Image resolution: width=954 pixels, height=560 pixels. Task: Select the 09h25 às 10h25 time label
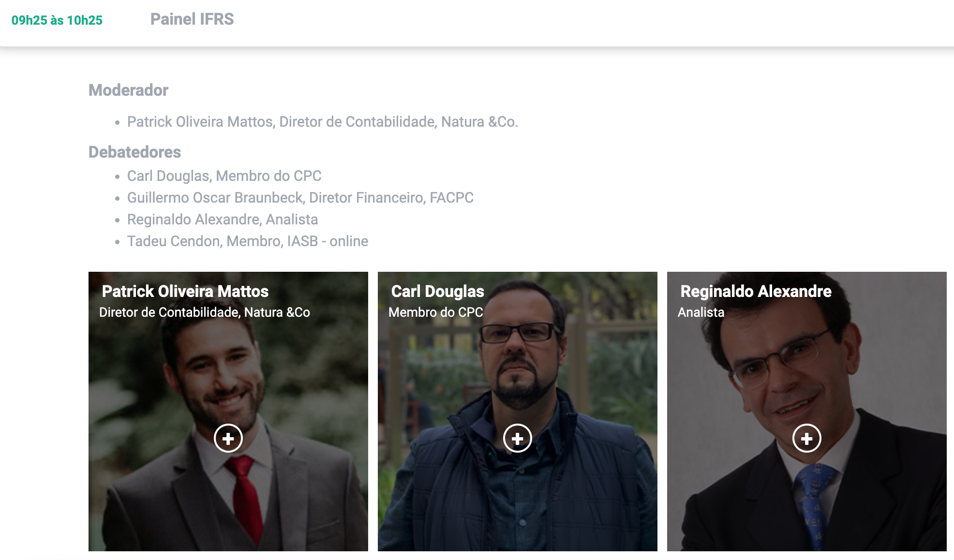pyautogui.click(x=57, y=20)
